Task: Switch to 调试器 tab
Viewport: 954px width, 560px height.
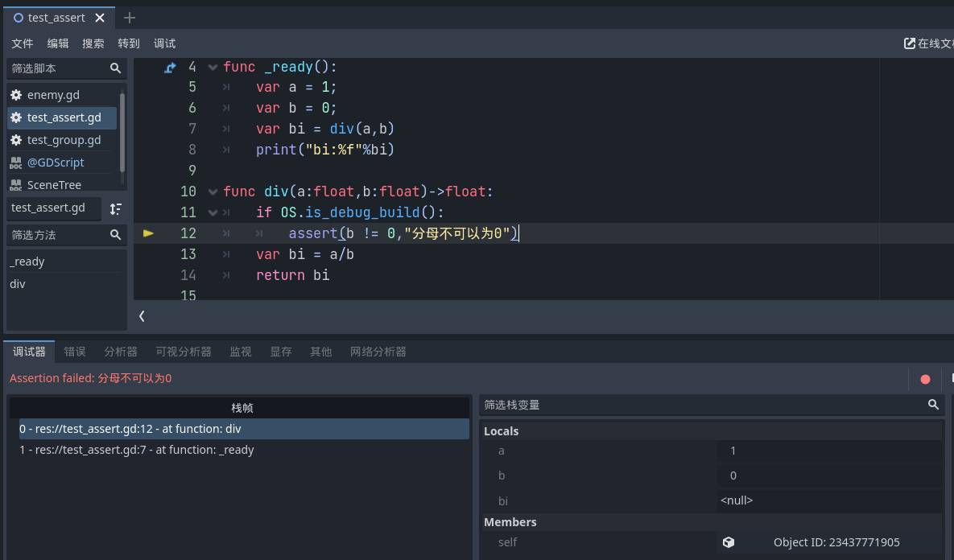Action: tap(29, 352)
